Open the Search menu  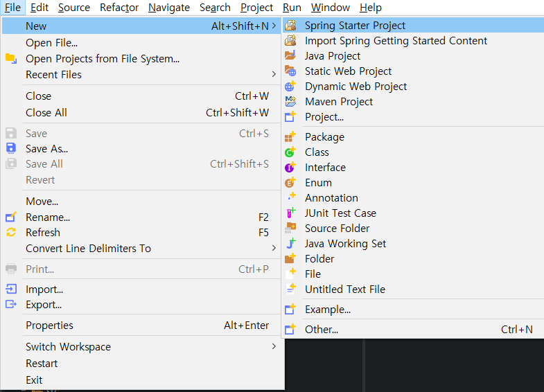click(x=215, y=8)
